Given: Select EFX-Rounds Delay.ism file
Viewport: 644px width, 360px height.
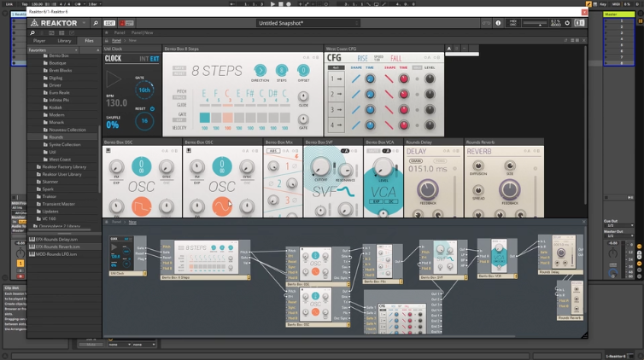Looking at the screenshot, I should coord(56,240).
